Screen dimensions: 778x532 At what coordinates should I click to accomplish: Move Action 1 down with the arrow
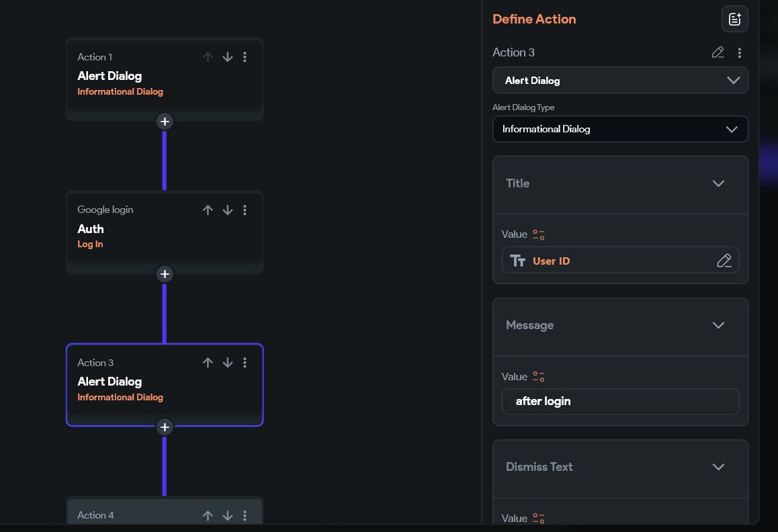(228, 57)
